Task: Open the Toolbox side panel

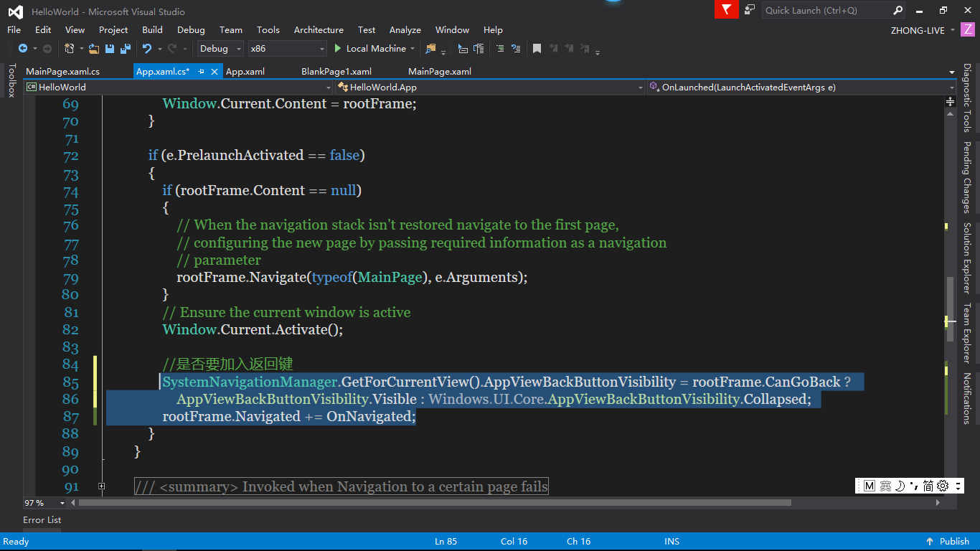Action: 11,80
